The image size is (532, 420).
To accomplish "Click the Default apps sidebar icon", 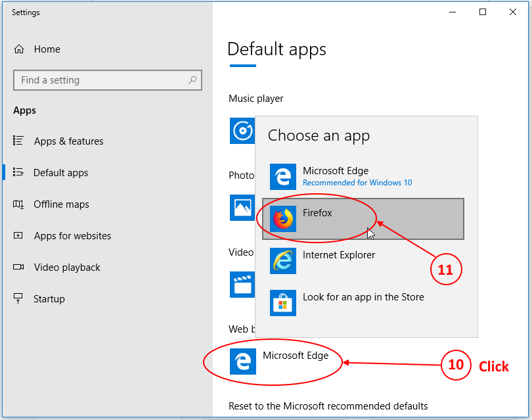I will pos(18,172).
